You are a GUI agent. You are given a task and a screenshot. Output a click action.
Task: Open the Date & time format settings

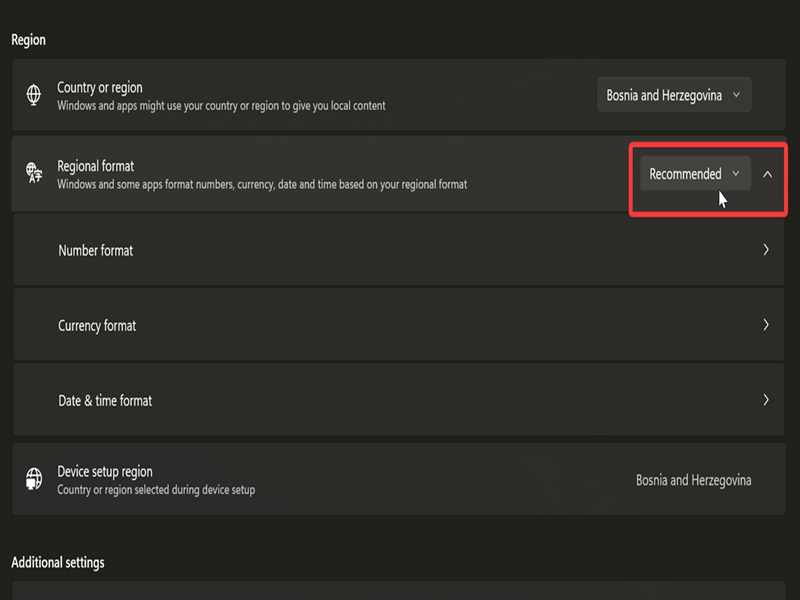coord(400,399)
